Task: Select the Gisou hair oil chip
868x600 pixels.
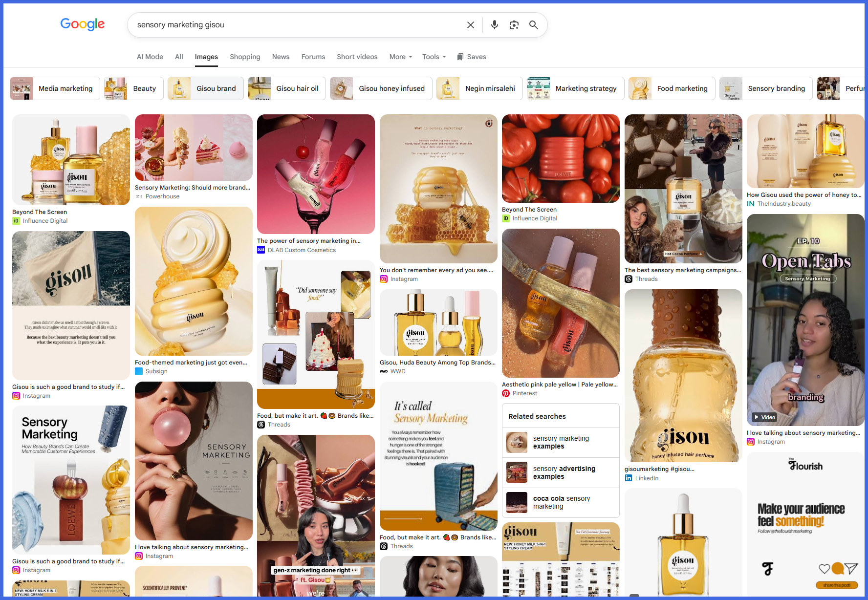Action: click(x=286, y=88)
